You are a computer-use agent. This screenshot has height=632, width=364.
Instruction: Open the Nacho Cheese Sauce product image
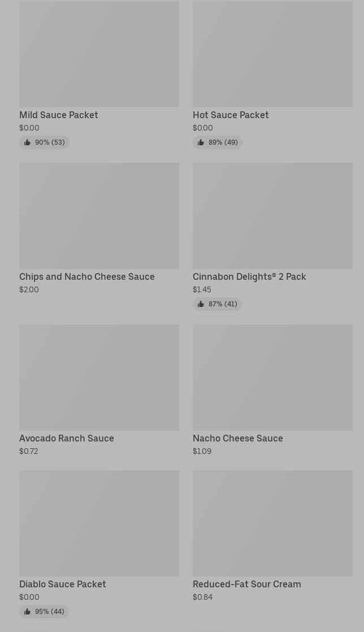[x=272, y=378]
